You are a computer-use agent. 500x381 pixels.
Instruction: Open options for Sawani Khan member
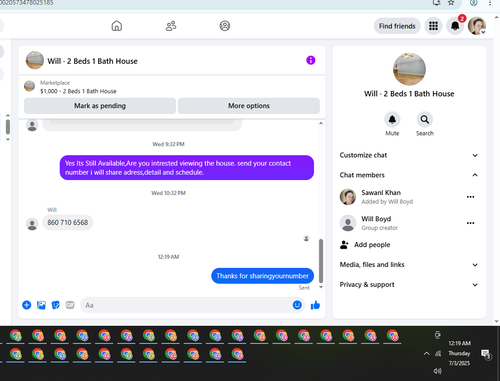[470, 197]
